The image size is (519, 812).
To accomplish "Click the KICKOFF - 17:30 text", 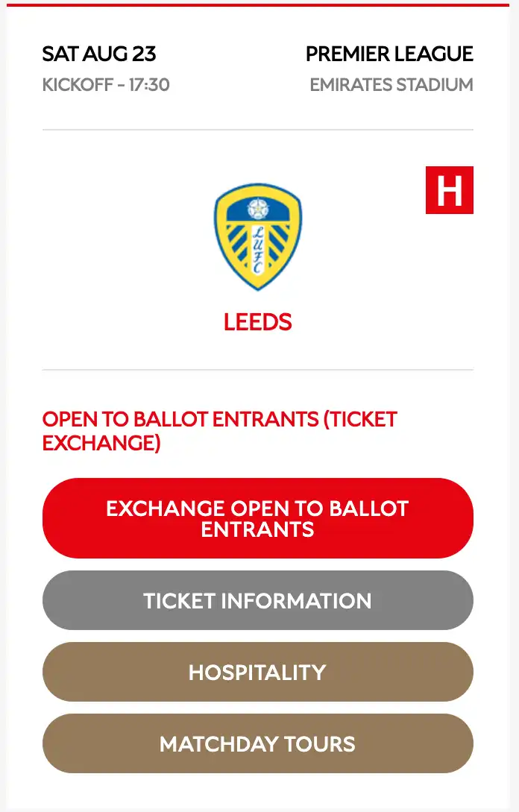I will (106, 85).
